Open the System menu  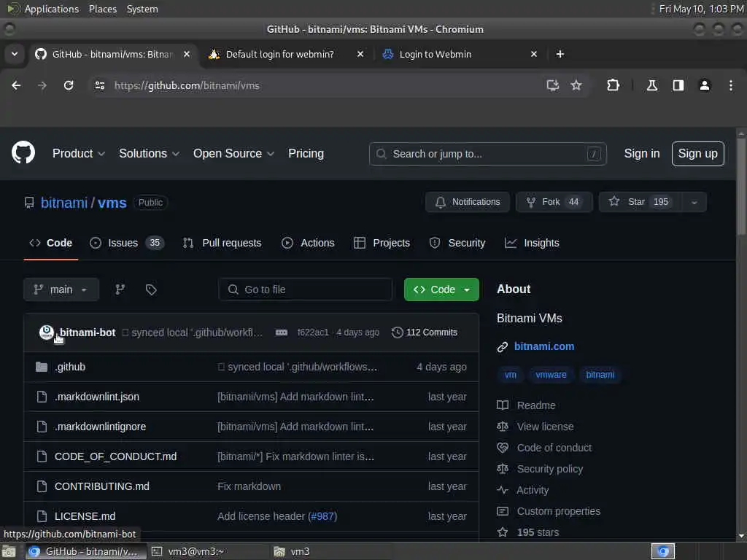coord(142,9)
